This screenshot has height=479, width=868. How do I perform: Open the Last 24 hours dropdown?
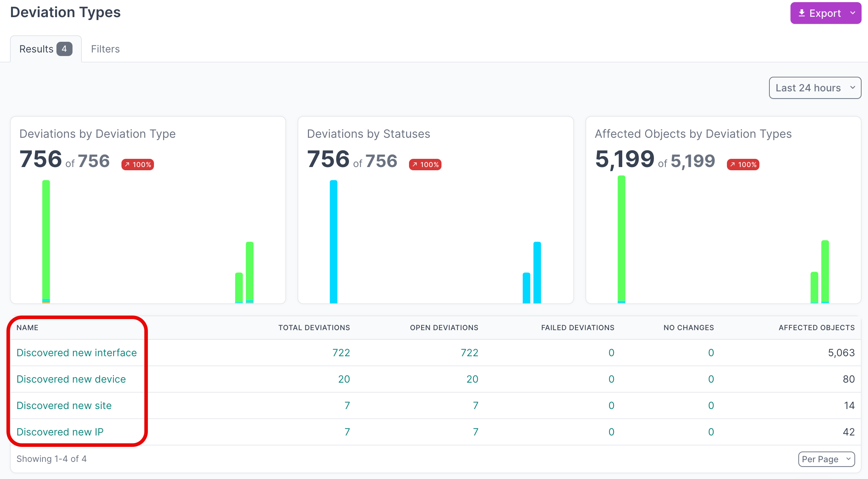pyautogui.click(x=814, y=88)
